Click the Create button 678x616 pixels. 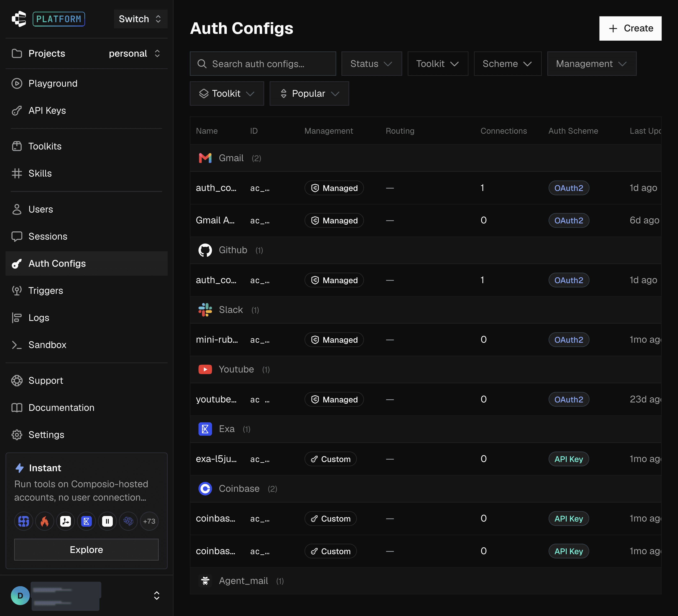tap(630, 29)
